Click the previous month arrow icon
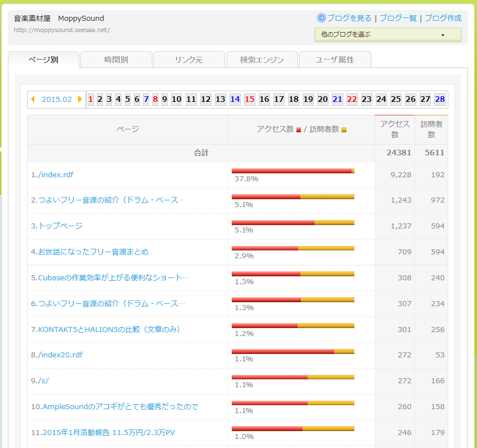This screenshot has height=448, width=477. click(x=33, y=100)
